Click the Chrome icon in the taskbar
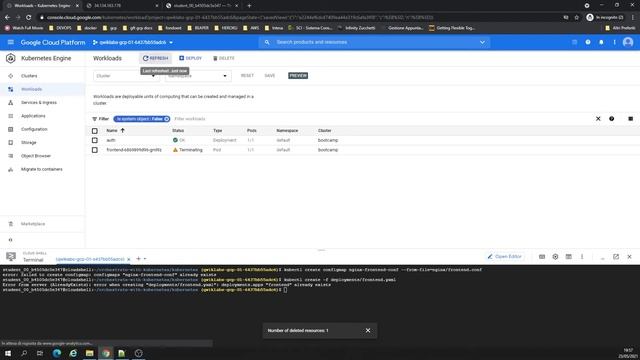 click(x=106, y=353)
